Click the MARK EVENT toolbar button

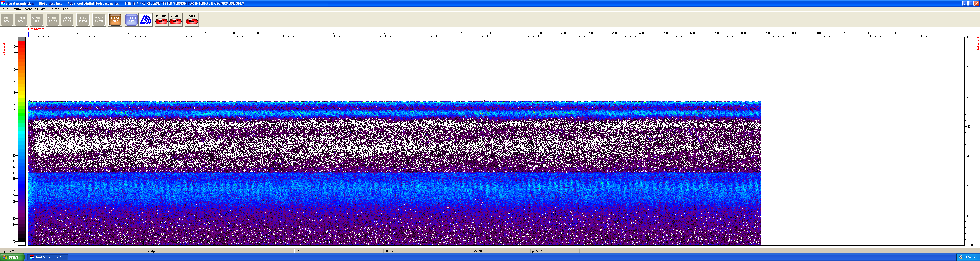99,19
